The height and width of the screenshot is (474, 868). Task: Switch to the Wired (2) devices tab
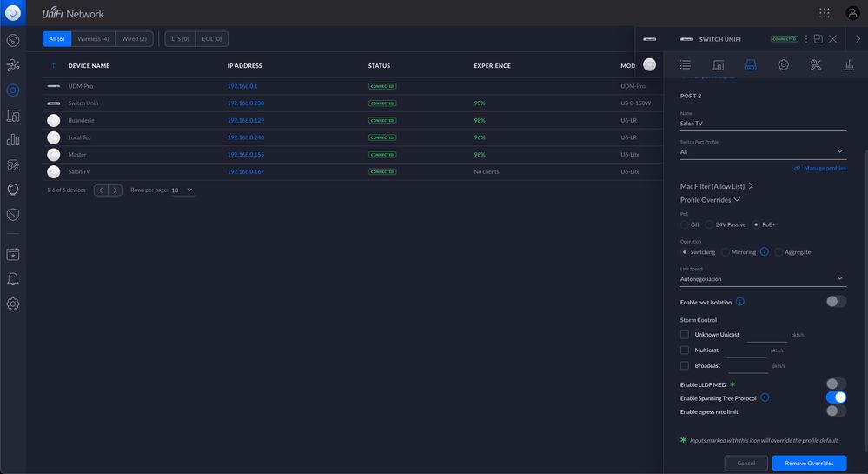[134, 39]
